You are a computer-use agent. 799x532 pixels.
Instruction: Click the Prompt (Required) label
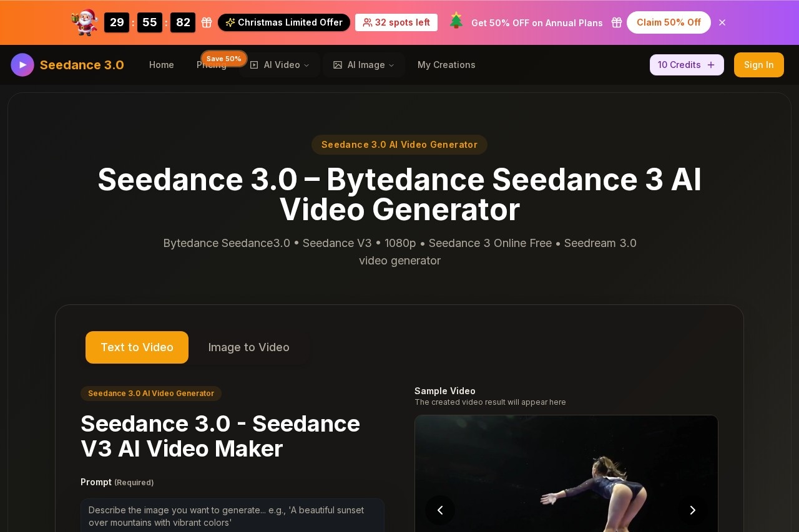117,482
